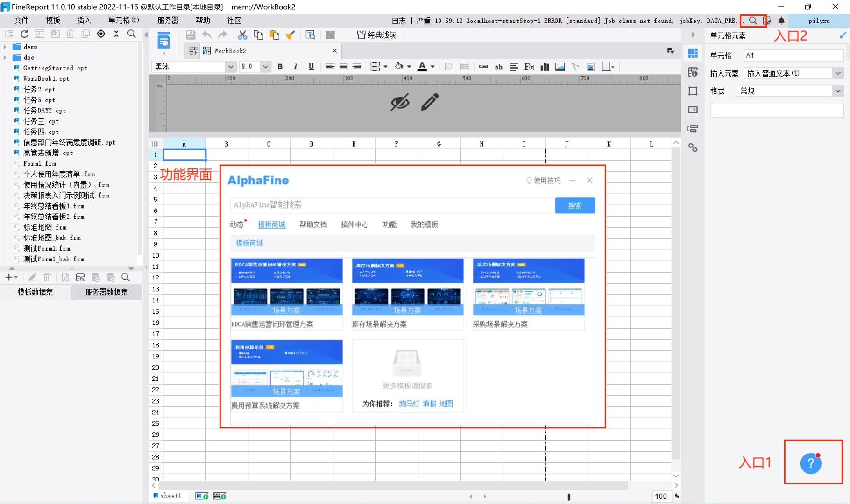Refresh the template file tree
The height and width of the screenshot is (504, 850).
[x=24, y=34]
